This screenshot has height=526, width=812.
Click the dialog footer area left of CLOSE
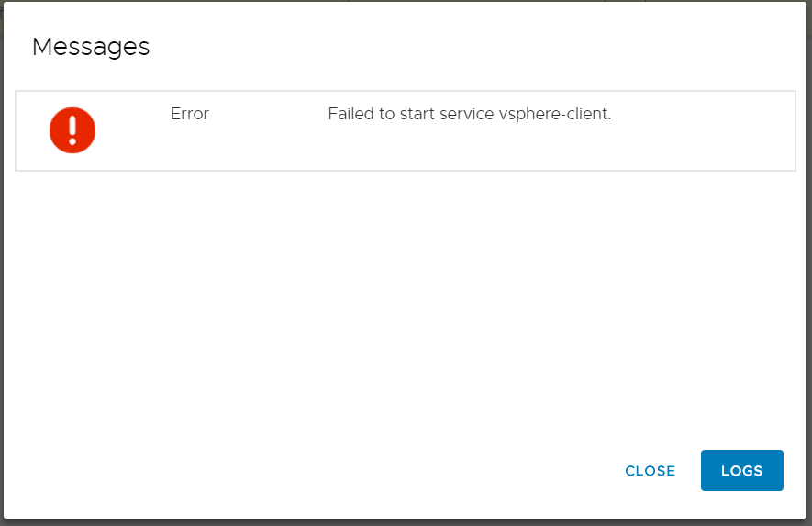(x=311, y=470)
